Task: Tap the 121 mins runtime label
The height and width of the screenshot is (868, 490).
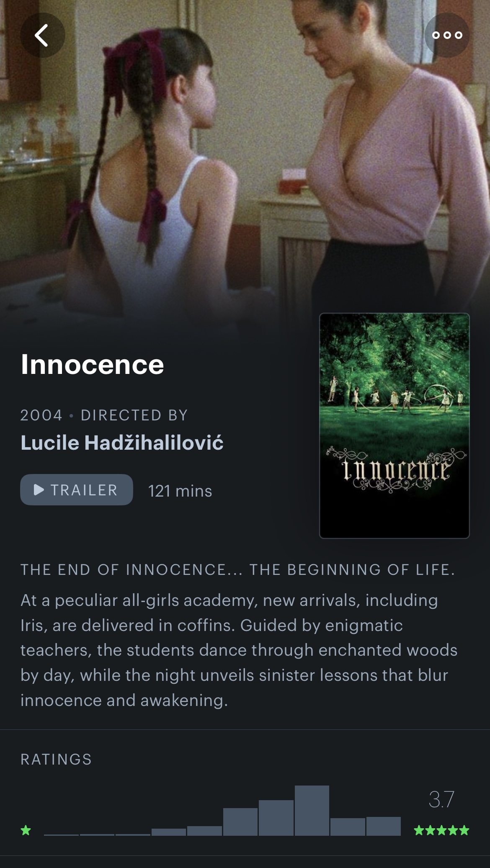Action: [x=180, y=490]
